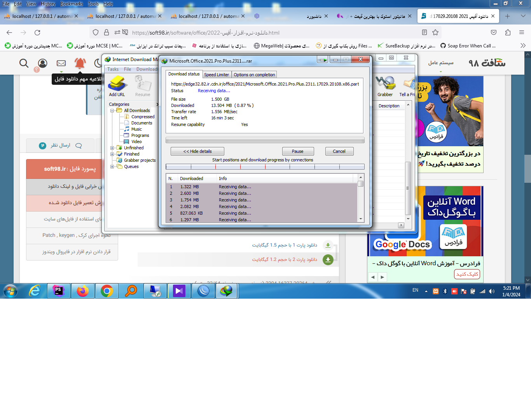Bookmark this page with the star icon
The width and height of the screenshot is (531, 420).
point(435,33)
